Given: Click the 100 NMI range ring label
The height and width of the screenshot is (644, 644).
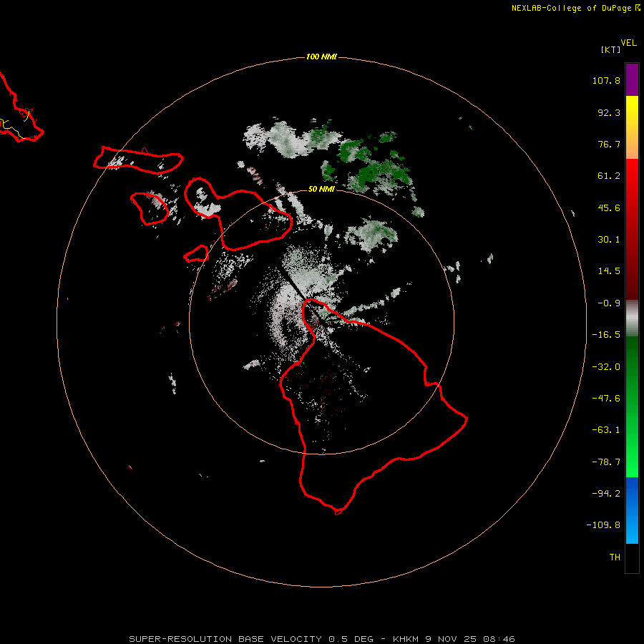Looking at the screenshot, I should (x=321, y=57).
